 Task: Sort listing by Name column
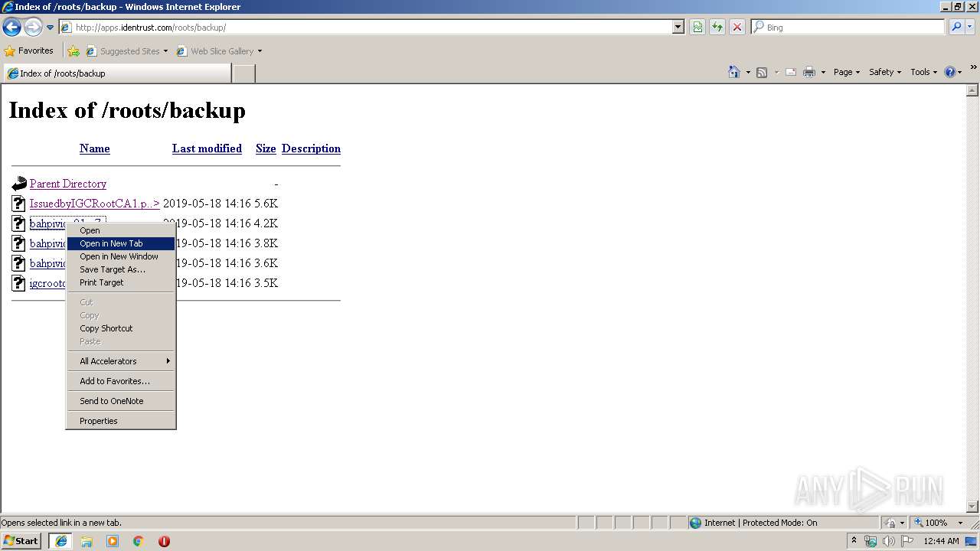[x=95, y=148]
